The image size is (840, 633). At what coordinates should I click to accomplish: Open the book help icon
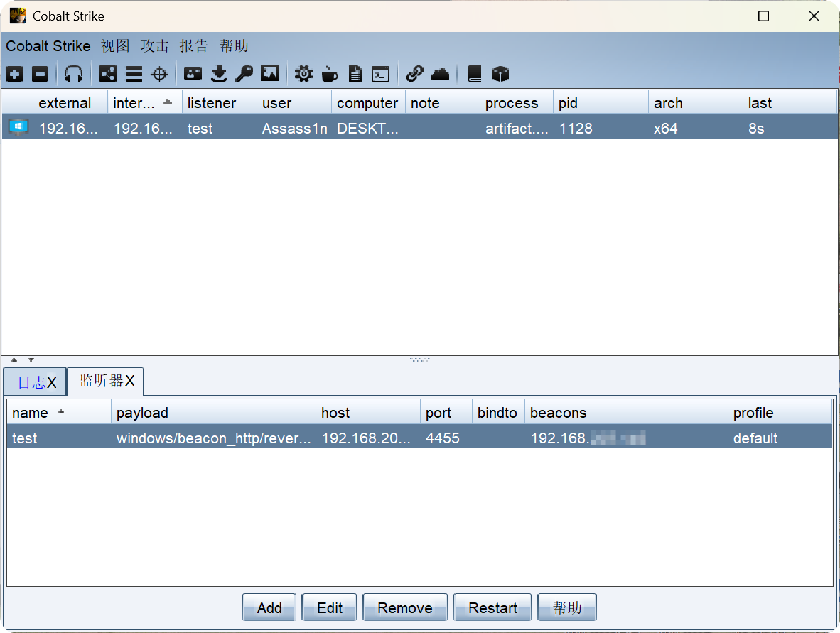coord(475,74)
